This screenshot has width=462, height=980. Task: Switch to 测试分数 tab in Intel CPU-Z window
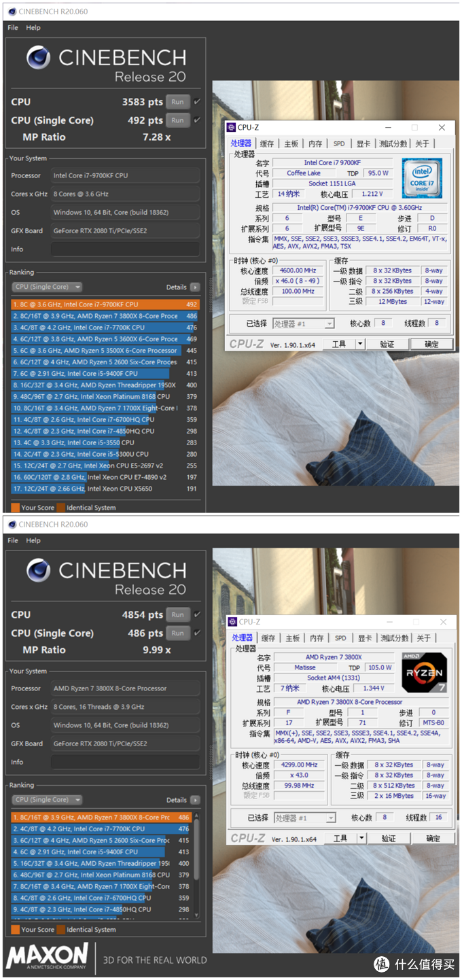(393, 144)
